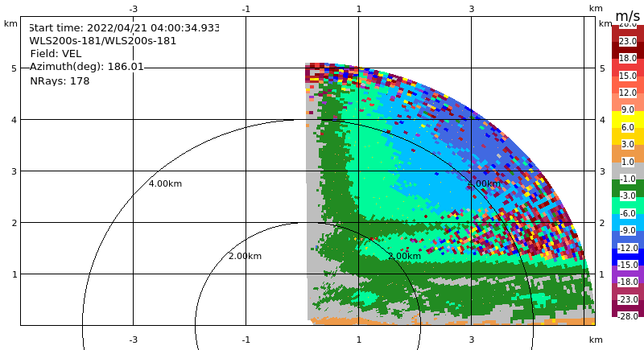This screenshot has height=350, width=644.
Task: Select the positive 3.0 colorbar tick label
Action: (x=628, y=145)
